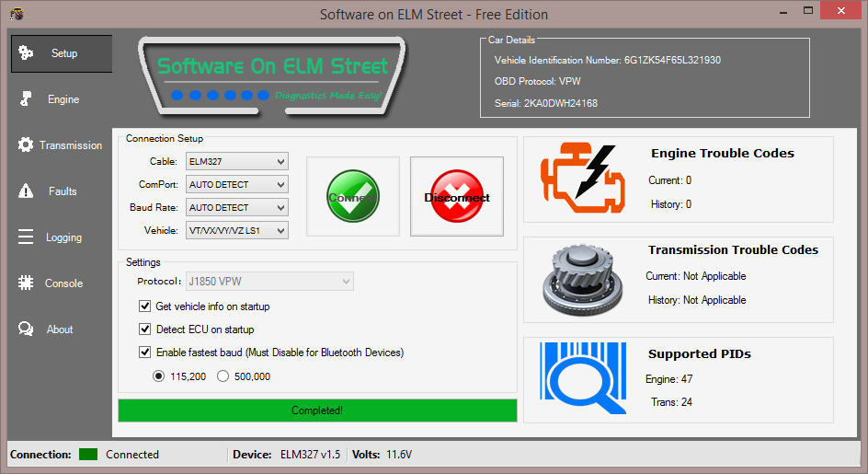Click the Vehicle Identification Number text
The image size is (868, 474).
click(x=607, y=60)
